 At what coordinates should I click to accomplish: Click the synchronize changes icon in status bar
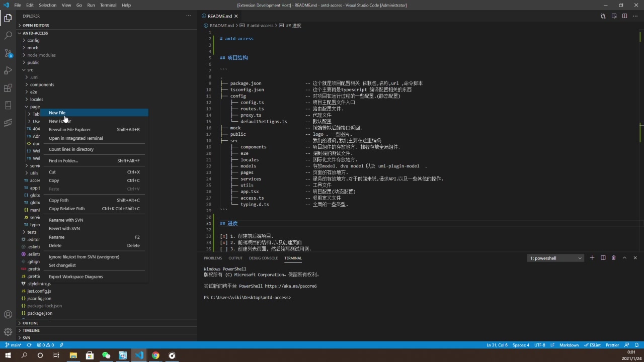pyautogui.click(x=29, y=345)
